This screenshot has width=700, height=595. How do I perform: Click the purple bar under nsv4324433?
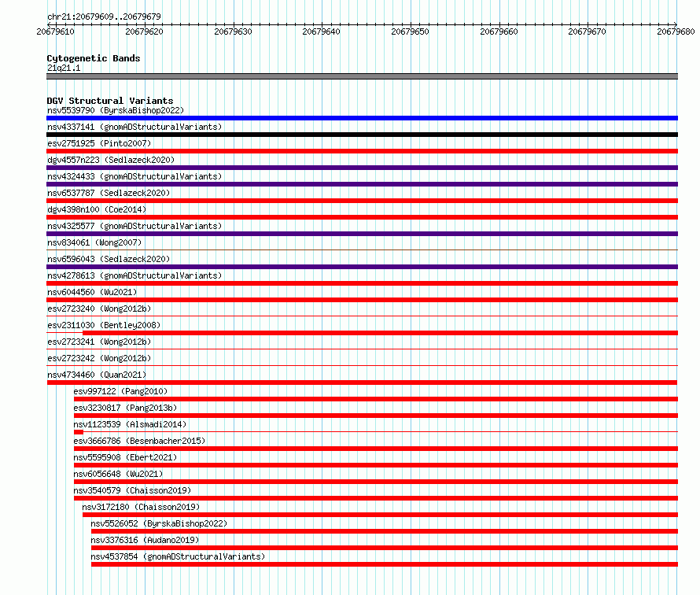[x=362, y=184]
